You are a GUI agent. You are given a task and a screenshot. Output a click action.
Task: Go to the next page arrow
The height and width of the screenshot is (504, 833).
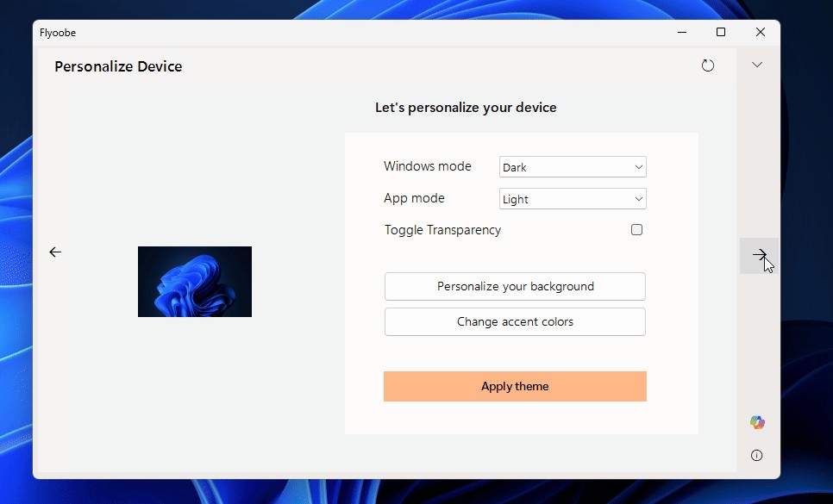point(759,255)
